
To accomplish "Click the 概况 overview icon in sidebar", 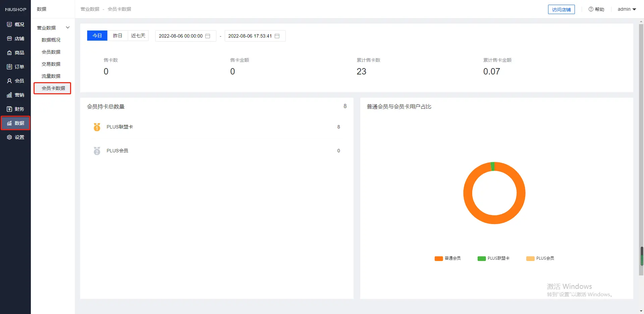I will 9,24.
